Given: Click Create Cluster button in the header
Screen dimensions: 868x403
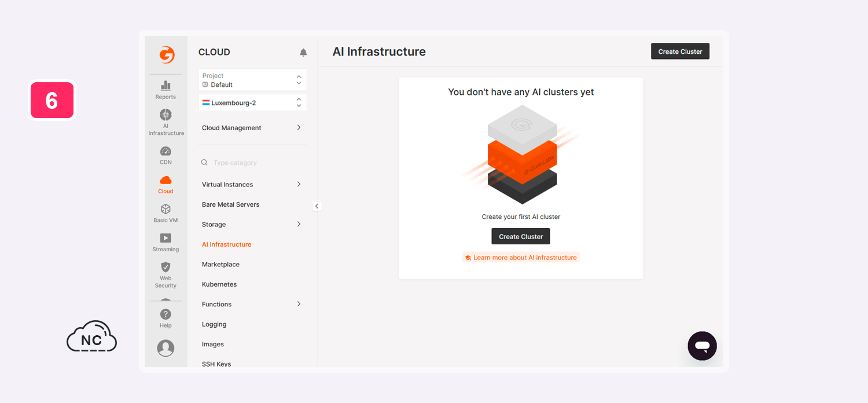Looking at the screenshot, I should pos(680,52).
